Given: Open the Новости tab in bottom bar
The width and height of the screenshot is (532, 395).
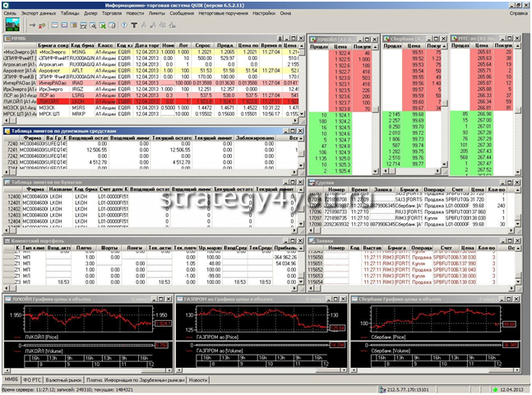Looking at the screenshot, I should coord(198,379).
